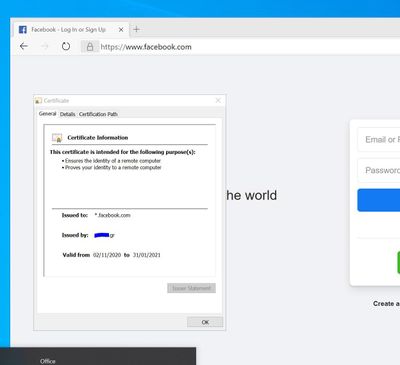Click the Certificate dialog title icon
Viewport: 400px width, 365px height.
[39, 100]
